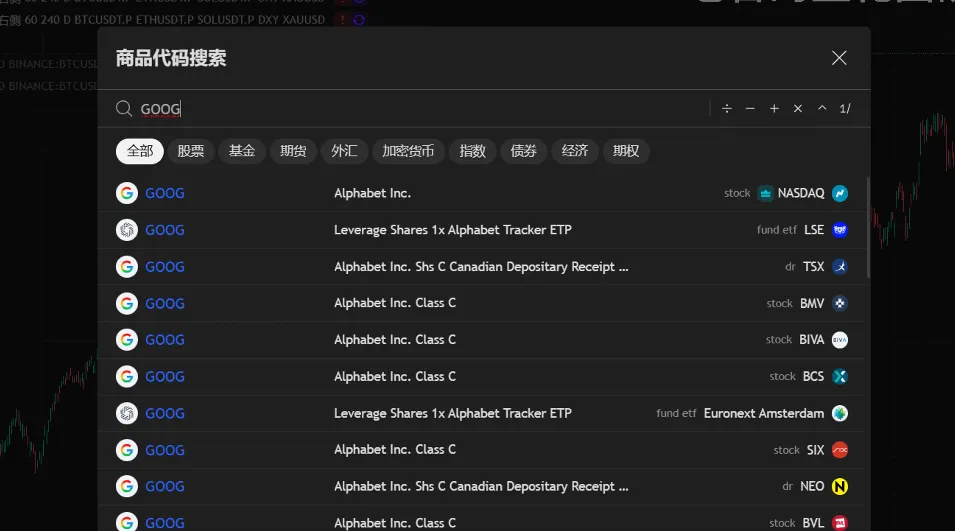
Task: Click the minus operator icon
Action: click(750, 108)
